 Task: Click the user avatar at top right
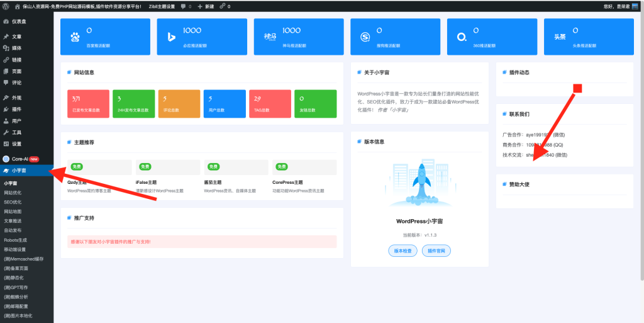[x=635, y=6]
